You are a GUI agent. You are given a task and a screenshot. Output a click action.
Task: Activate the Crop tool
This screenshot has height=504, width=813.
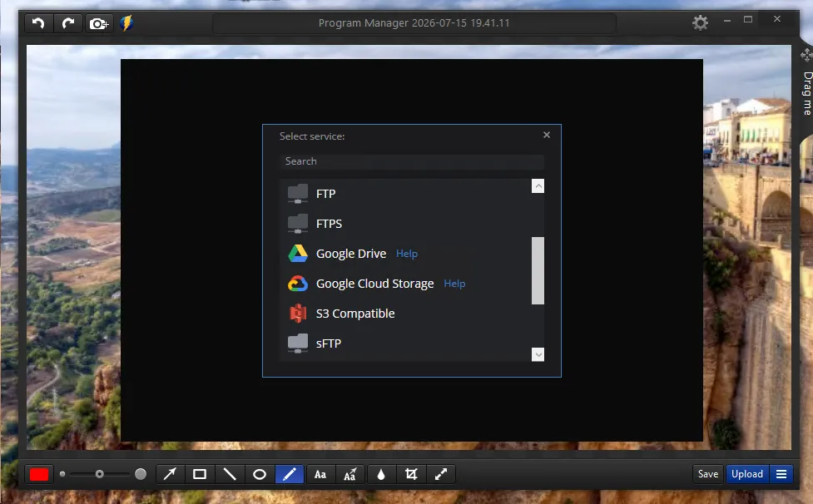coord(411,474)
